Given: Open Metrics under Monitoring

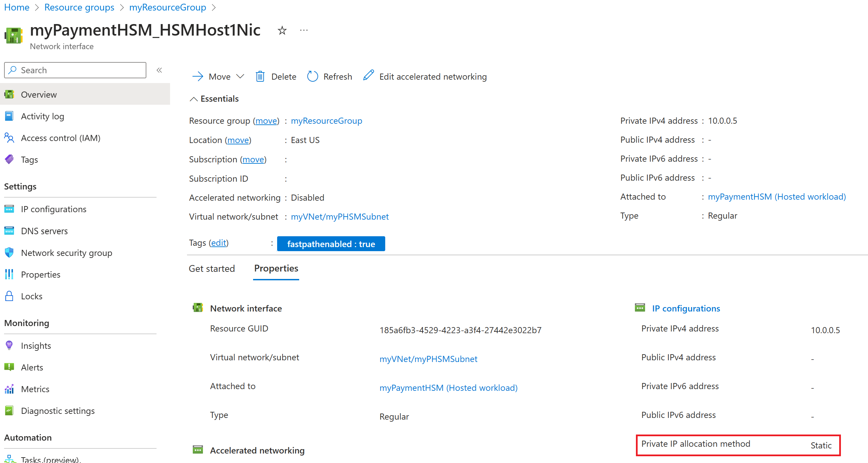Looking at the screenshot, I should [x=35, y=389].
